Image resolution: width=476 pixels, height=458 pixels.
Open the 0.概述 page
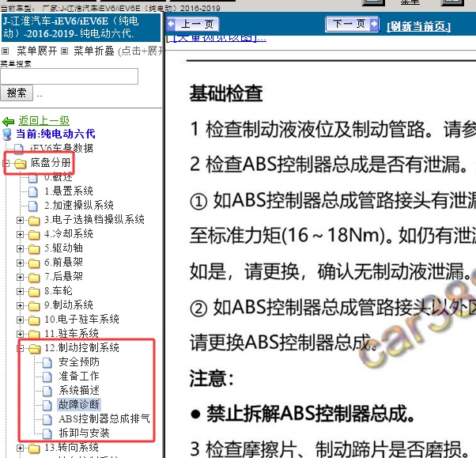click(x=59, y=176)
